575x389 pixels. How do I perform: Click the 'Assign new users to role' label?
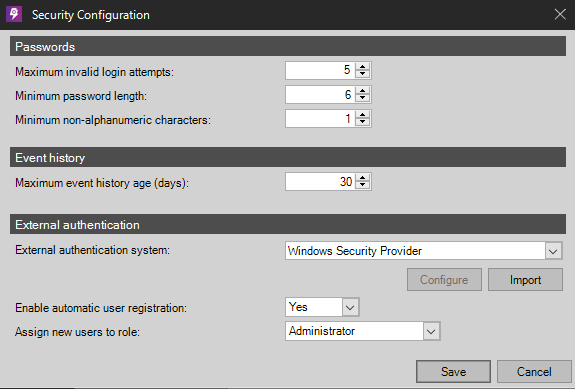tap(77, 332)
